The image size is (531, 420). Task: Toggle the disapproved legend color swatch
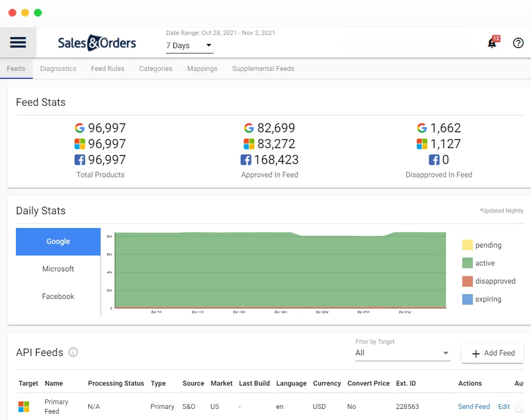pyautogui.click(x=467, y=281)
